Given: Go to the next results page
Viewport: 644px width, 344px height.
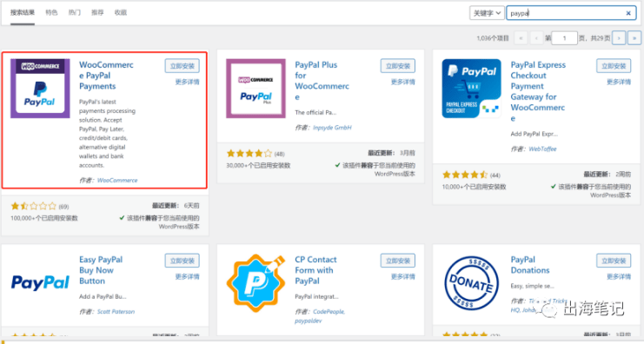Looking at the screenshot, I should click(619, 37).
